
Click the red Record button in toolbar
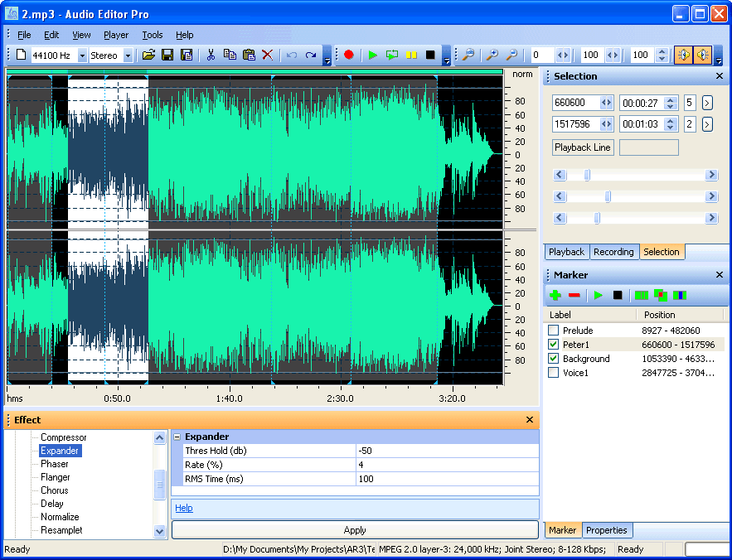pos(349,56)
